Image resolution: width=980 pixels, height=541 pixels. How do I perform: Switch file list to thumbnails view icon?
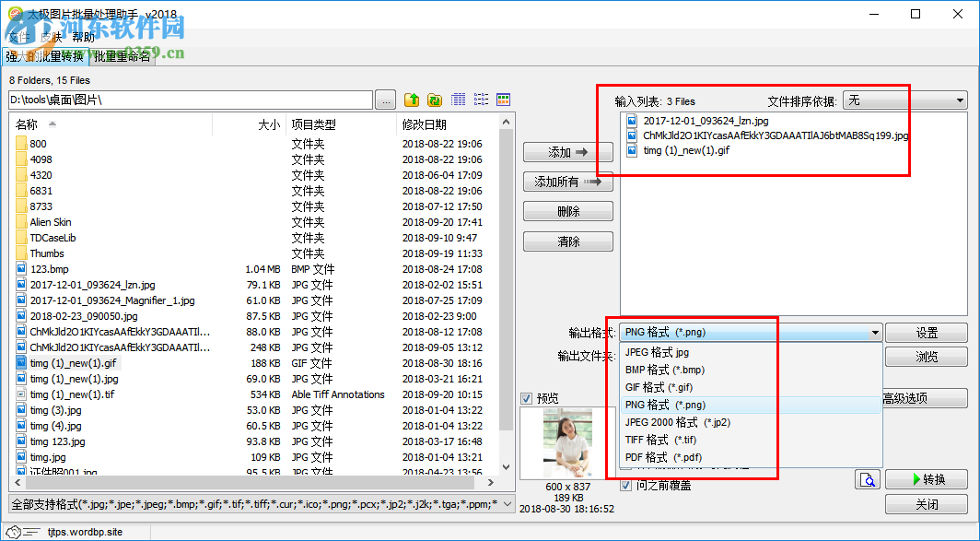tap(503, 100)
